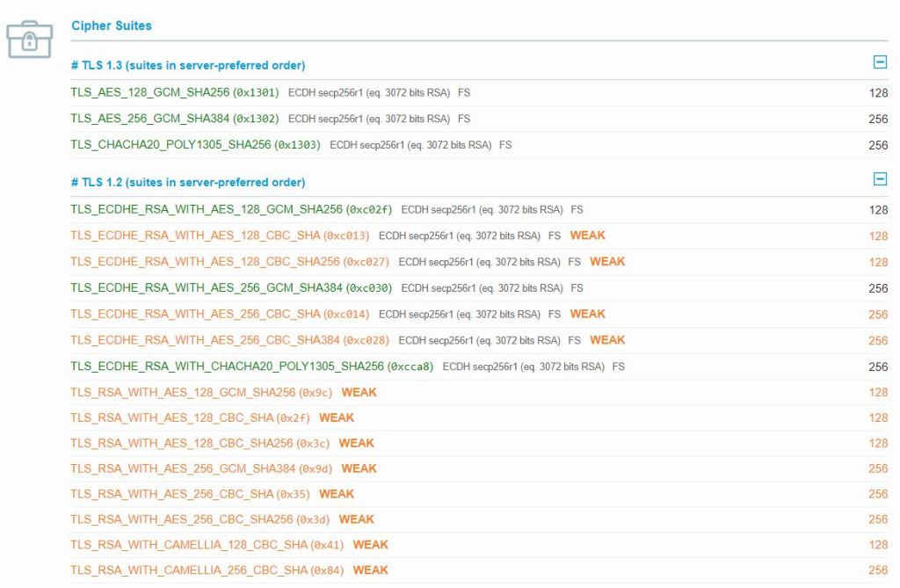Click the Cipher Suites heading

[112, 25]
